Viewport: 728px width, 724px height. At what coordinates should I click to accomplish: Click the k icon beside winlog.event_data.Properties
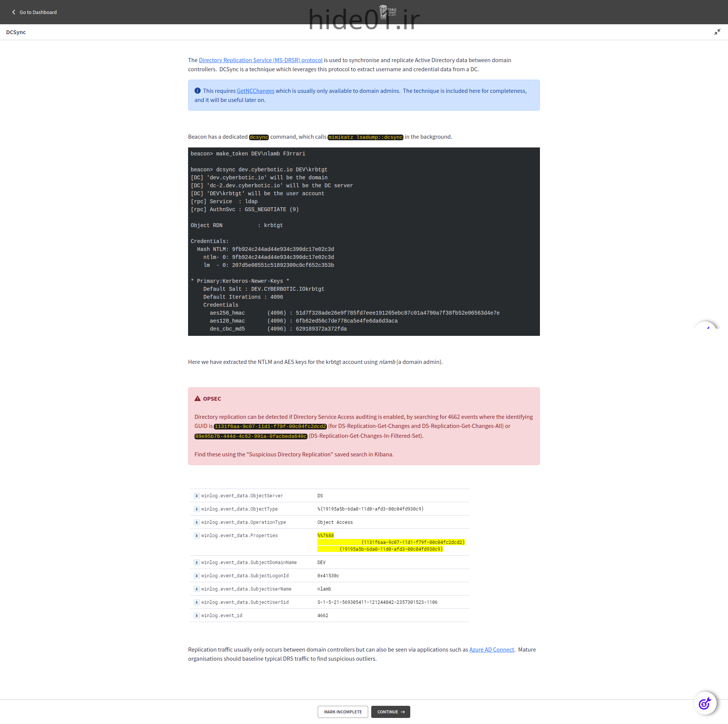(197, 536)
